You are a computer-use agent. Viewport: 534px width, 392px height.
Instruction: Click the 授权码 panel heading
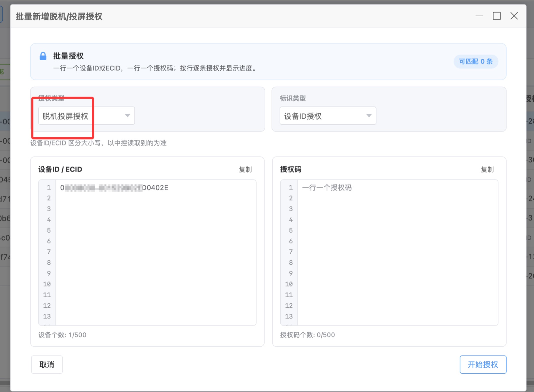(291, 169)
